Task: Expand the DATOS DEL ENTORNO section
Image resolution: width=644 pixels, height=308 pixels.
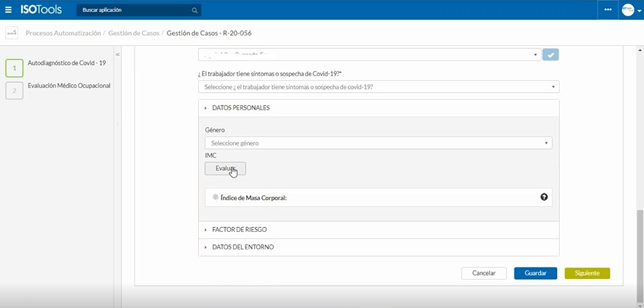Action: click(243, 247)
